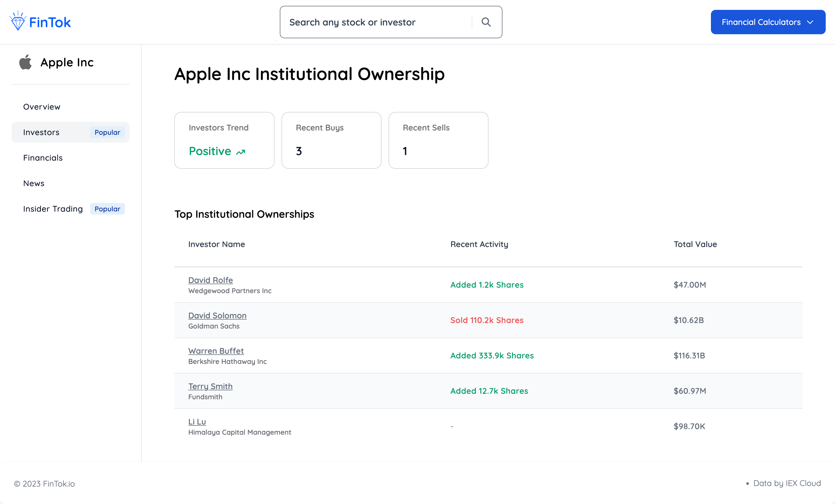This screenshot has width=835, height=504.
Task: Click the FinTok brand name
Action: 50,22
